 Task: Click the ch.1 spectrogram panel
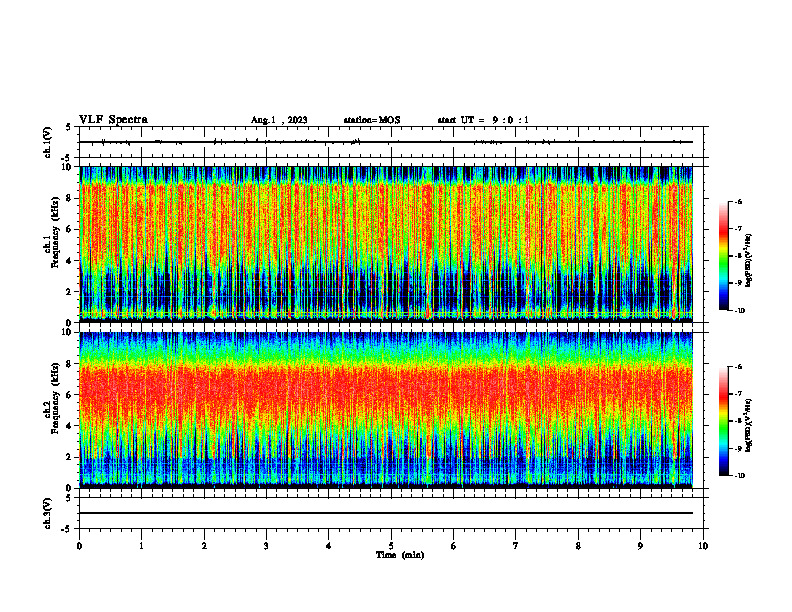pos(386,244)
